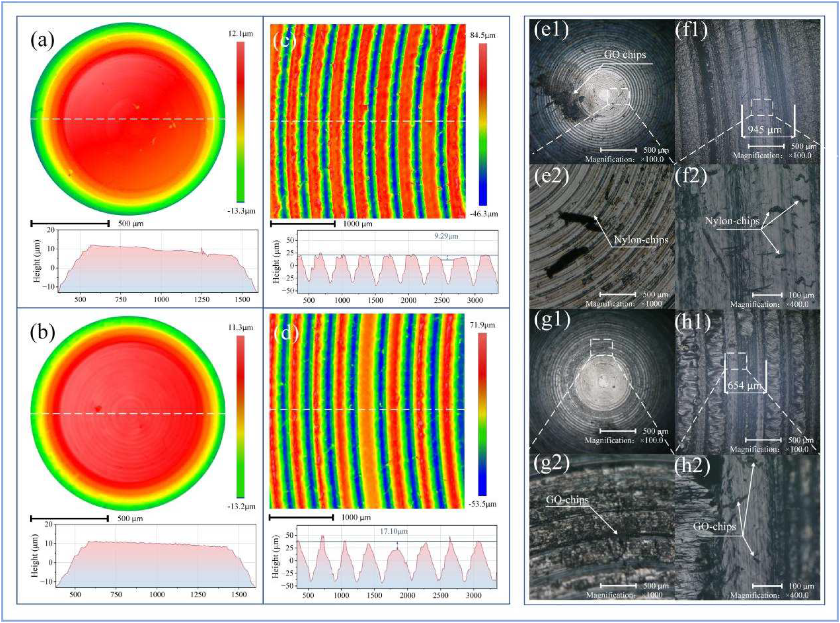Click the 945 μm measurement in image (f1)
The image size is (840, 623).
tap(765, 130)
